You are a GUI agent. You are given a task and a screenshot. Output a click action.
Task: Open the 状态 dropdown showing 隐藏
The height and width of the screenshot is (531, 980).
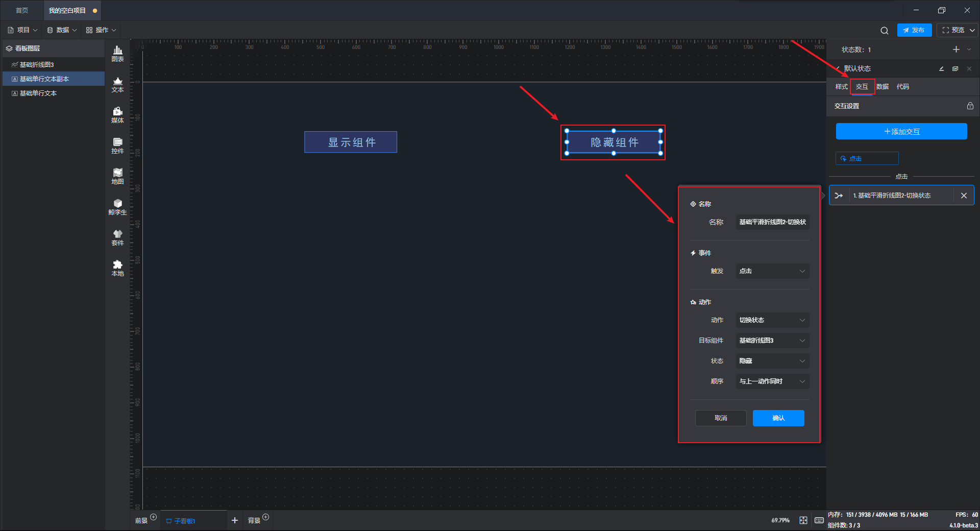[772, 361]
